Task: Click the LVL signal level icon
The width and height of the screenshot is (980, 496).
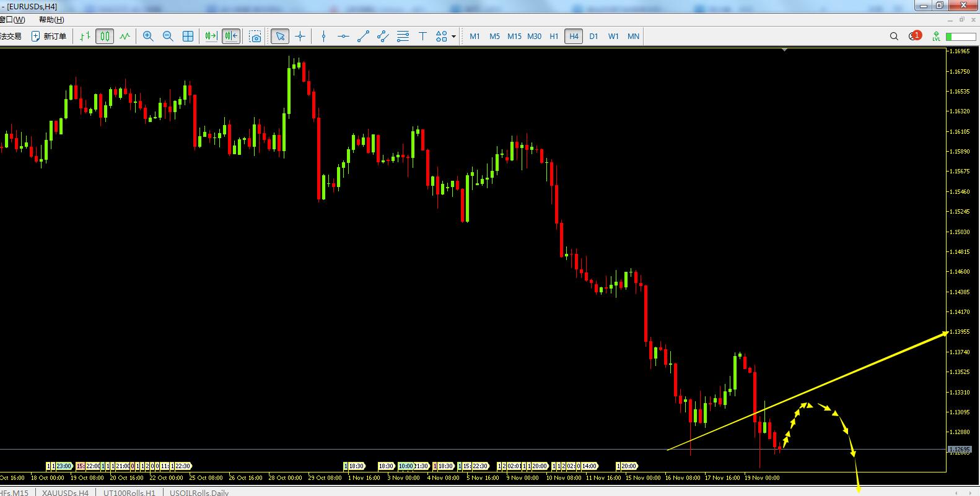Action: [936, 37]
